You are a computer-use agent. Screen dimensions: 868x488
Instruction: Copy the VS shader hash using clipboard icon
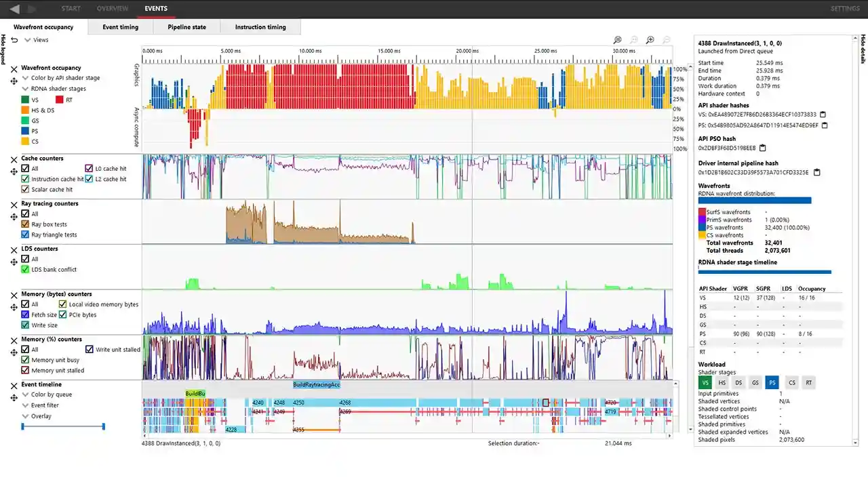[x=823, y=115]
